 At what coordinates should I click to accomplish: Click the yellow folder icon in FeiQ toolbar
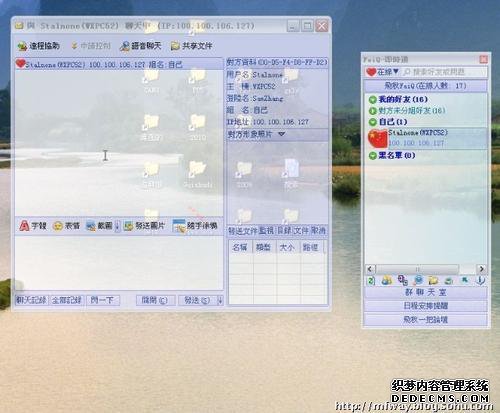click(x=433, y=280)
